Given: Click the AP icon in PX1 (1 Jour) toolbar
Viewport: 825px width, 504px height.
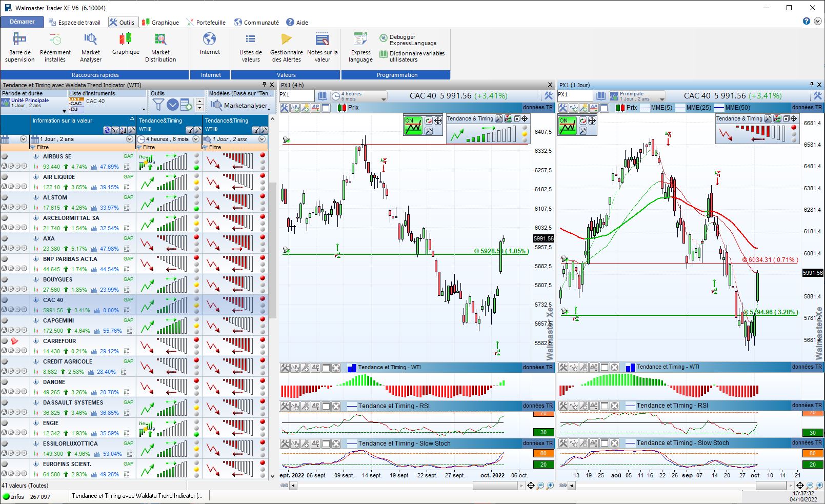Looking at the screenshot, I should click(x=594, y=108).
